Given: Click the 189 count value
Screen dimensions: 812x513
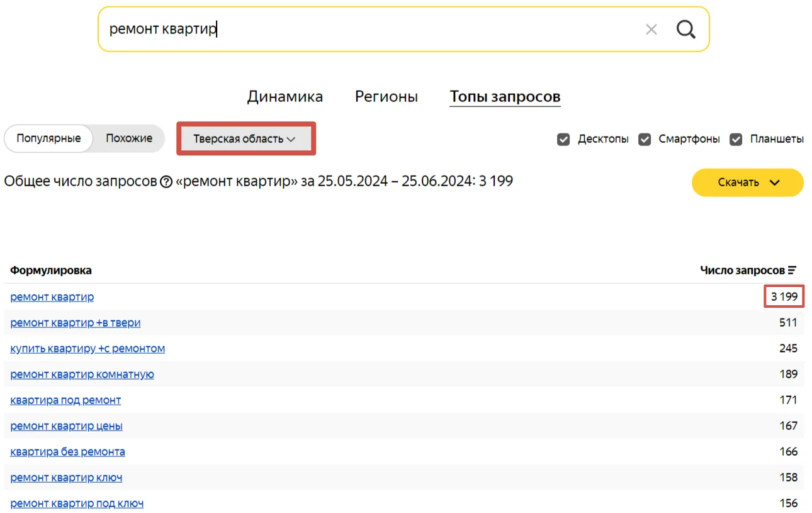Looking at the screenshot, I should [x=789, y=375].
